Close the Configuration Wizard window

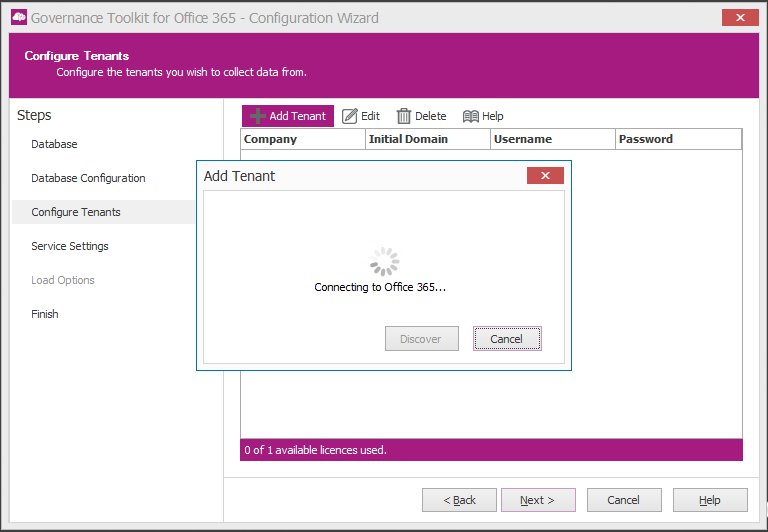point(740,18)
